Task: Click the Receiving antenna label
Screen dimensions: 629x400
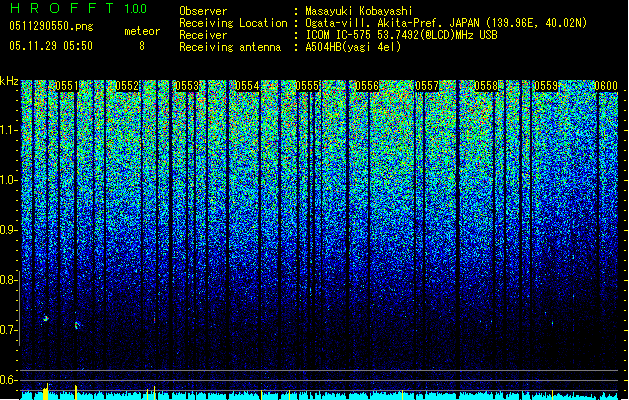Action: click(x=230, y=47)
